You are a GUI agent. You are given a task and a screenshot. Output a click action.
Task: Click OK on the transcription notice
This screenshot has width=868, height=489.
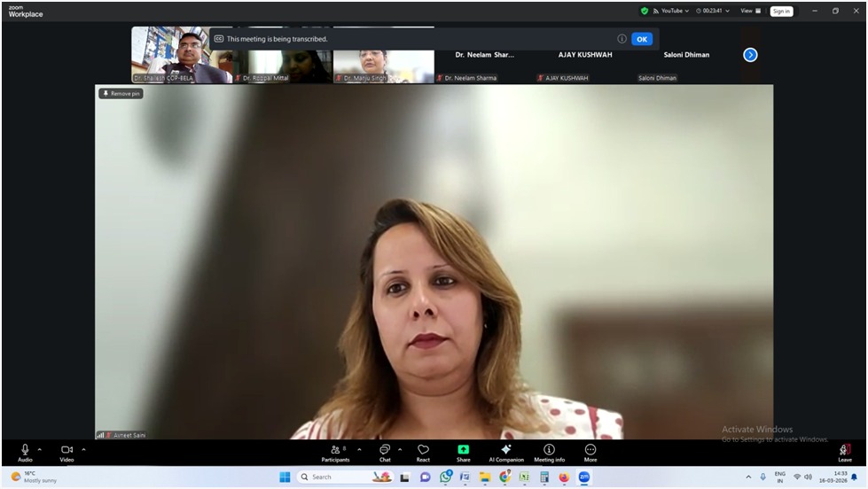(641, 39)
